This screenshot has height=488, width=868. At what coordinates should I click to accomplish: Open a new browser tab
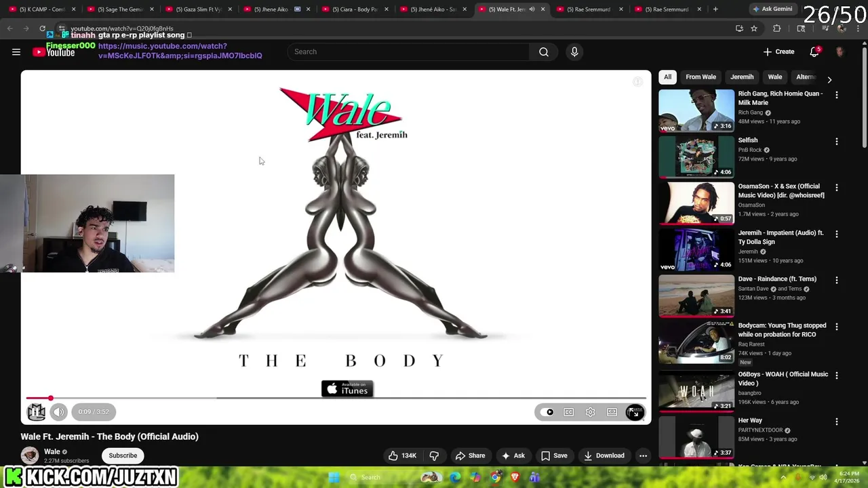[x=715, y=9]
